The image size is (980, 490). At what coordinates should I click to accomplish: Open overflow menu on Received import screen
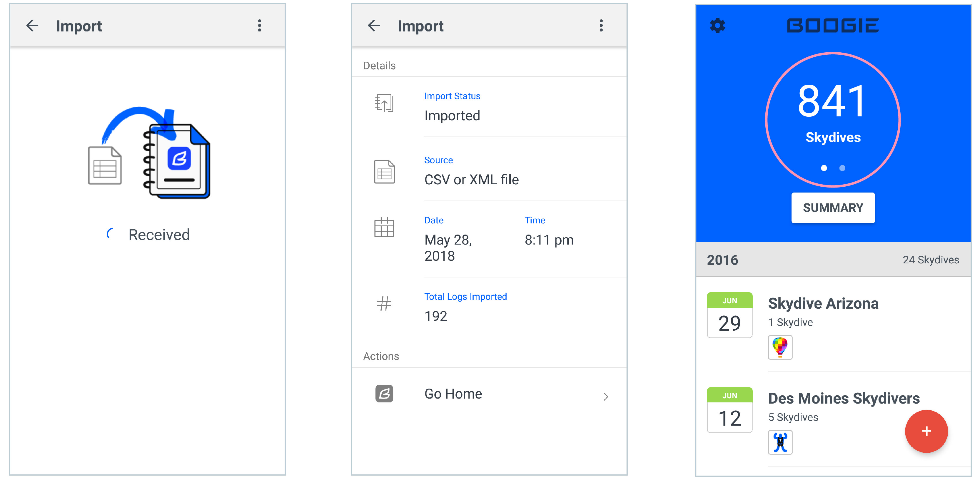click(x=259, y=26)
